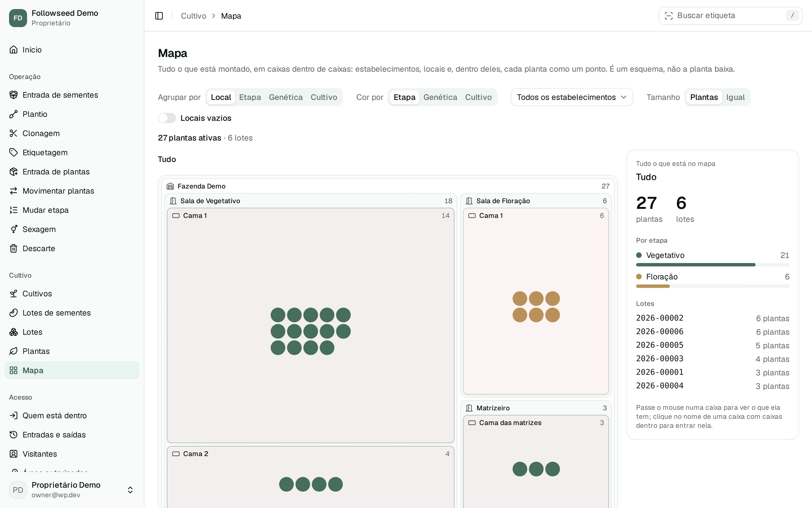Enter Sala de Floração box
Image resolution: width=812 pixels, height=508 pixels.
503,201
